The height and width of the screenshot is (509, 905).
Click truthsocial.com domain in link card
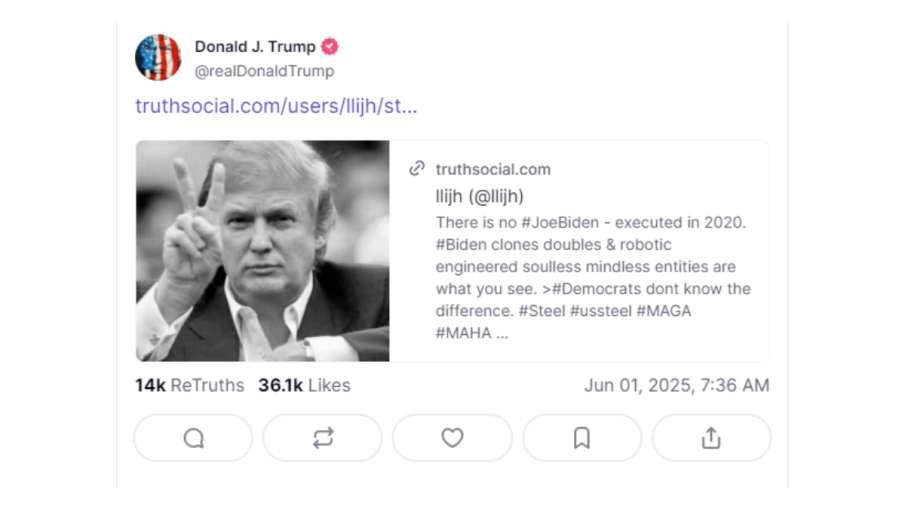point(493,169)
